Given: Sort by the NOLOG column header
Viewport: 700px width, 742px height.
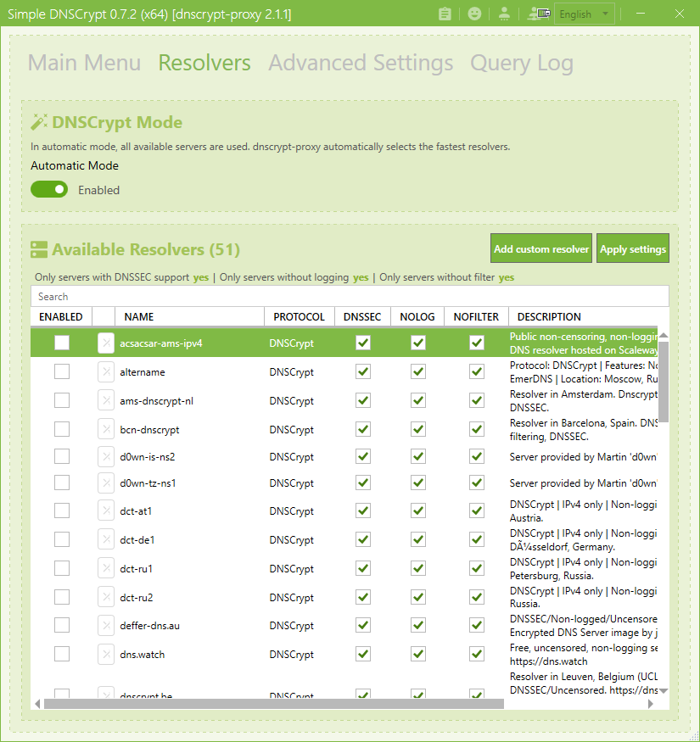Looking at the screenshot, I should (x=417, y=316).
